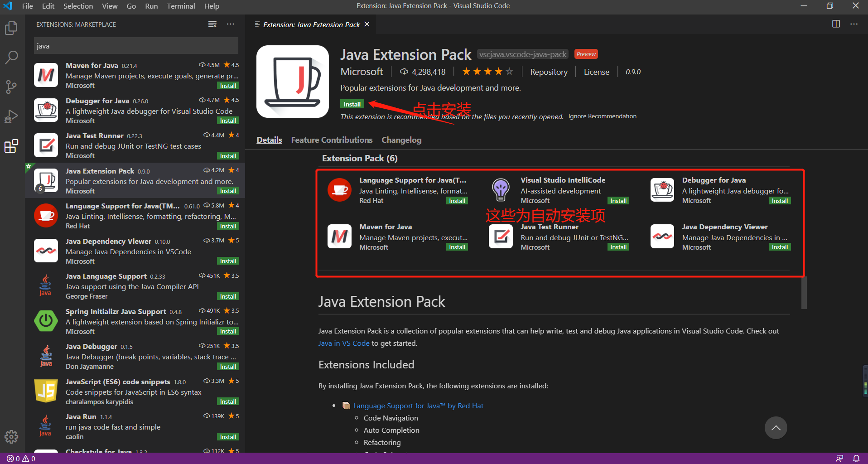This screenshot has height=464, width=868.
Task: Open the Manage gear icon
Action: pyautogui.click(x=11, y=437)
